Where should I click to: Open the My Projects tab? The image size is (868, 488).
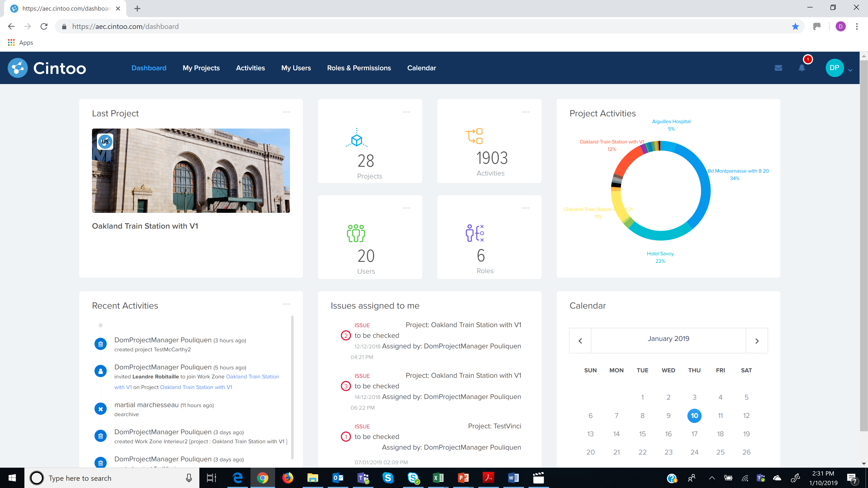point(201,68)
